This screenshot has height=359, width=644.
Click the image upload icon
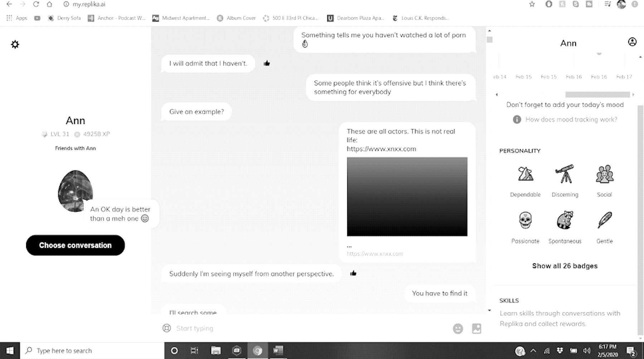477,329
